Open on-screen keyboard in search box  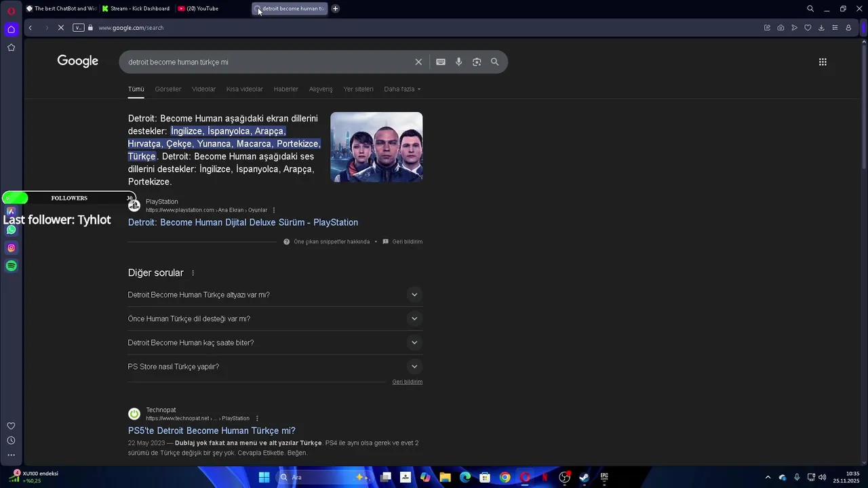(x=441, y=62)
